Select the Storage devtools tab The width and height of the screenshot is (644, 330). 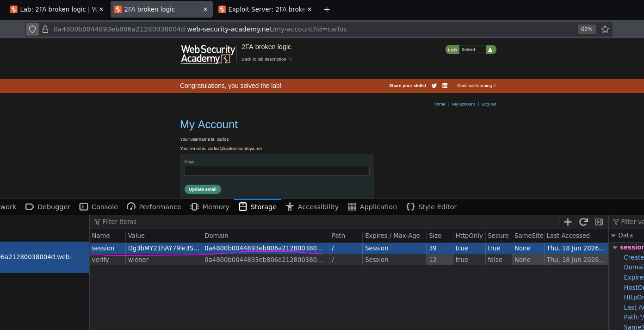pyautogui.click(x=258, y=207)
